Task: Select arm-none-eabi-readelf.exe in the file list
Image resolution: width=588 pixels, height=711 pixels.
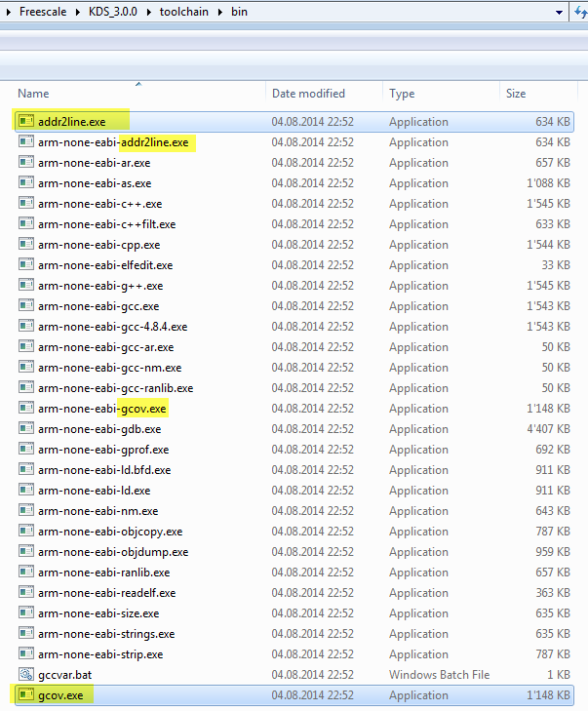Action: [x=107, y=593]
